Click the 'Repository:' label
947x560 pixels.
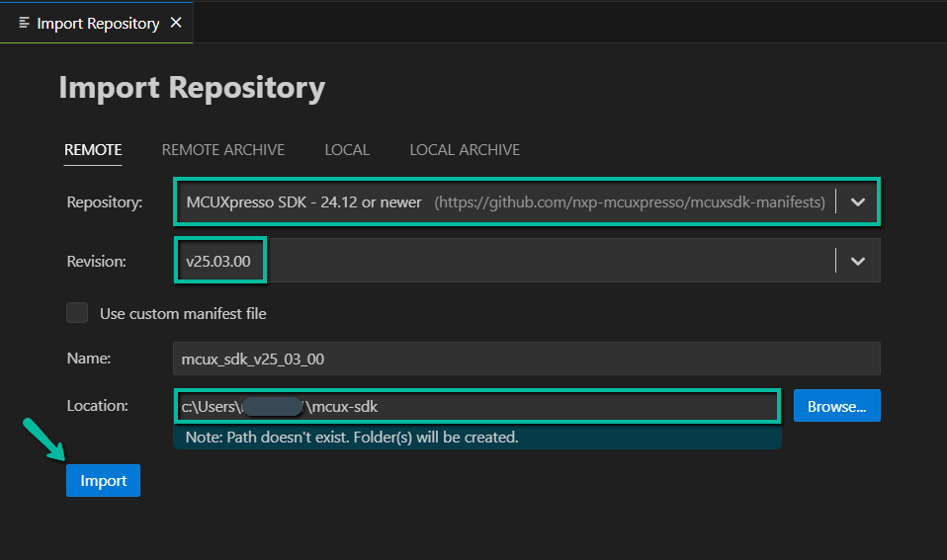(105, 201)
